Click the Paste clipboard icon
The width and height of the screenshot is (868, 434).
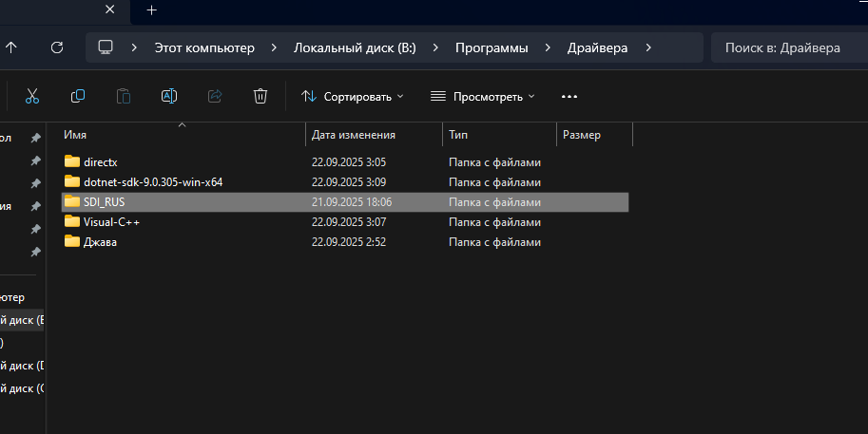124,96
